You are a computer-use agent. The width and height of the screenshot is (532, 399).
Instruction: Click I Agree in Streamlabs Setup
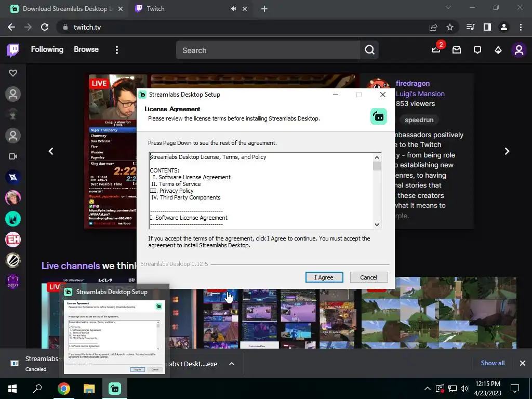click(x=324, y=277)
